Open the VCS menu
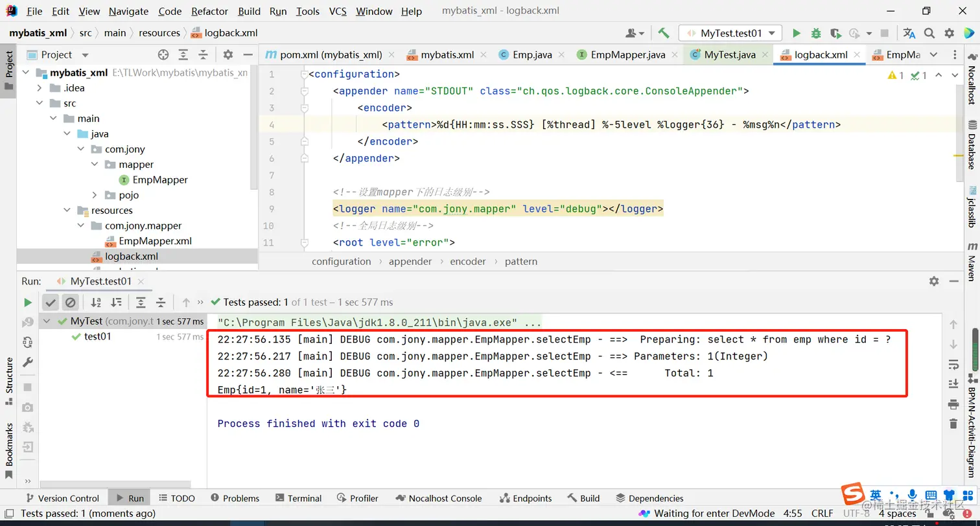The height and width of the screenshot is (526, 980). (338, 11)
